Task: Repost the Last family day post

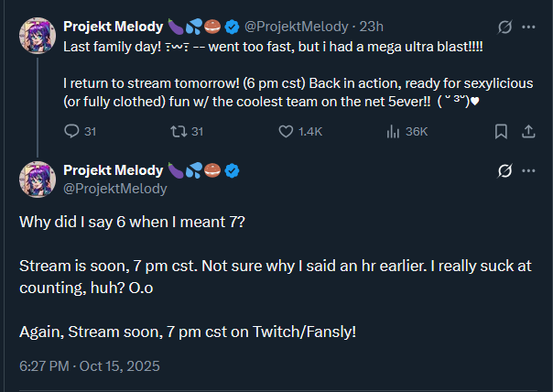Action: point(178,132)
